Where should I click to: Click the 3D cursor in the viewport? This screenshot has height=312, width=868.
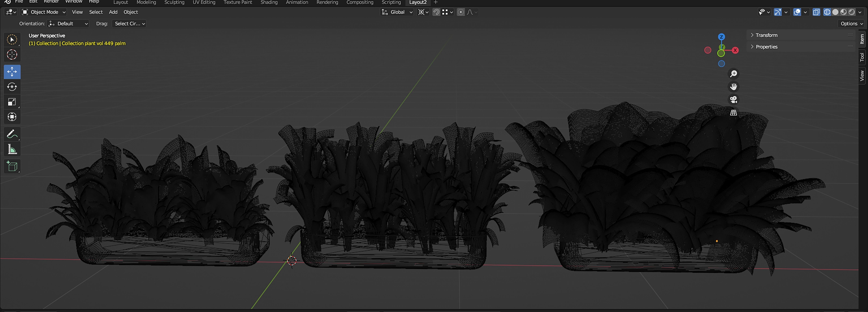coord(292,260)
